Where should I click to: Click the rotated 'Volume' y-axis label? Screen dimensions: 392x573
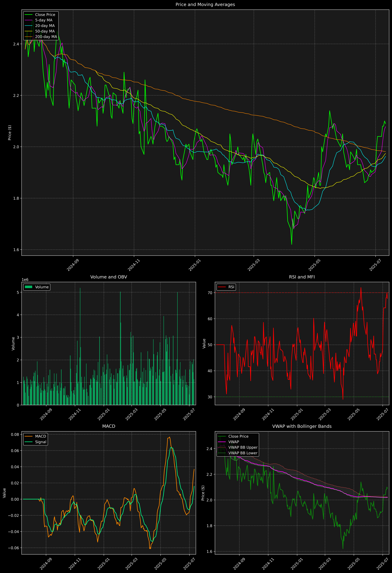[13, 343]
